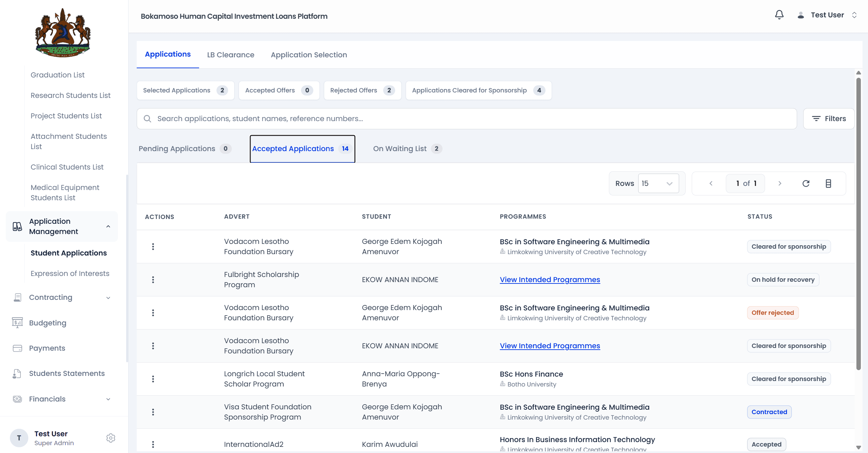Open Students Statements in sidebar
The width and height of the screenshot is (868, 453).
coord(67,374)
